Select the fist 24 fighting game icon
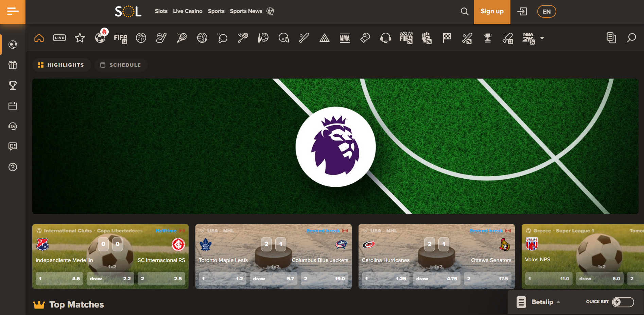644x315 pixels. pos(427,38)
